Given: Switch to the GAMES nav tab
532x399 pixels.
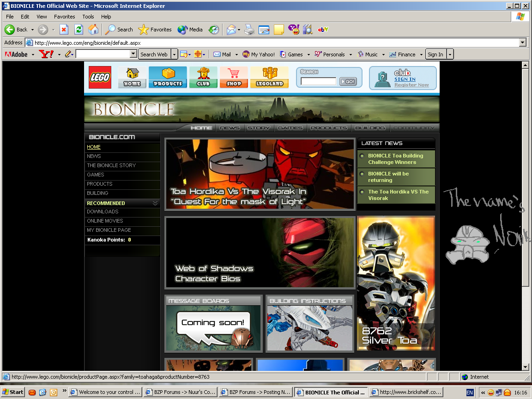Looking at the screenshot, I should 290,128.
